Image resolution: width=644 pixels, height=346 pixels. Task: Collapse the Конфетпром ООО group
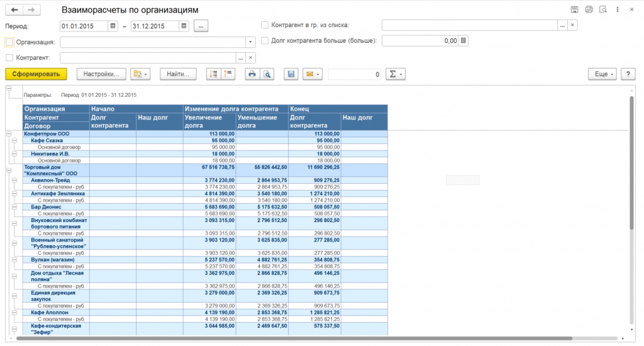(x=9, y=133)
